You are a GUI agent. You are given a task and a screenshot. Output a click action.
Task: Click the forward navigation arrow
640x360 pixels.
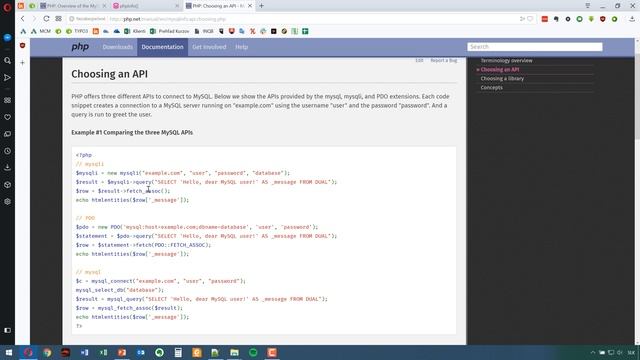click(34, 19)
